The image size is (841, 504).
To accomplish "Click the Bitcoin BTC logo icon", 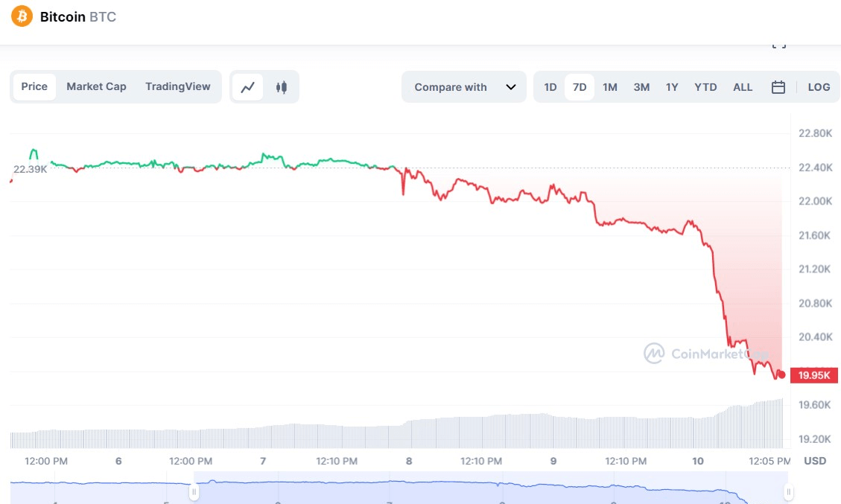I will pos(21,16).
